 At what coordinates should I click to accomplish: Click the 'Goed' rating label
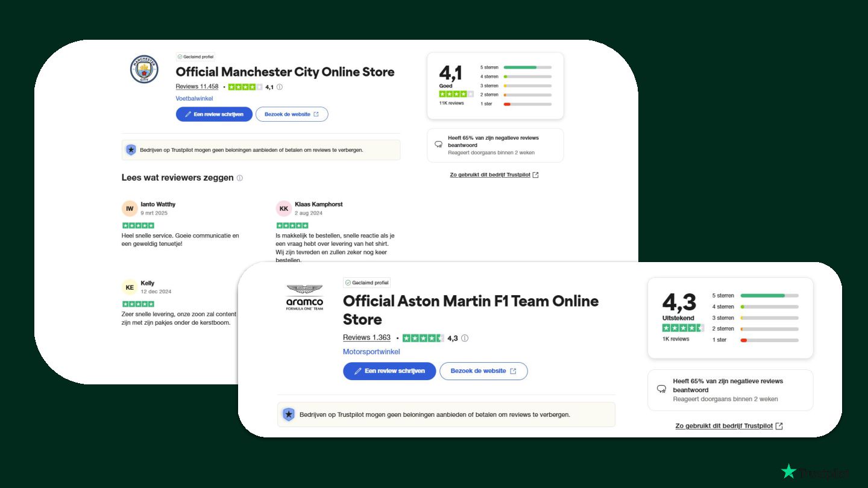445,86
